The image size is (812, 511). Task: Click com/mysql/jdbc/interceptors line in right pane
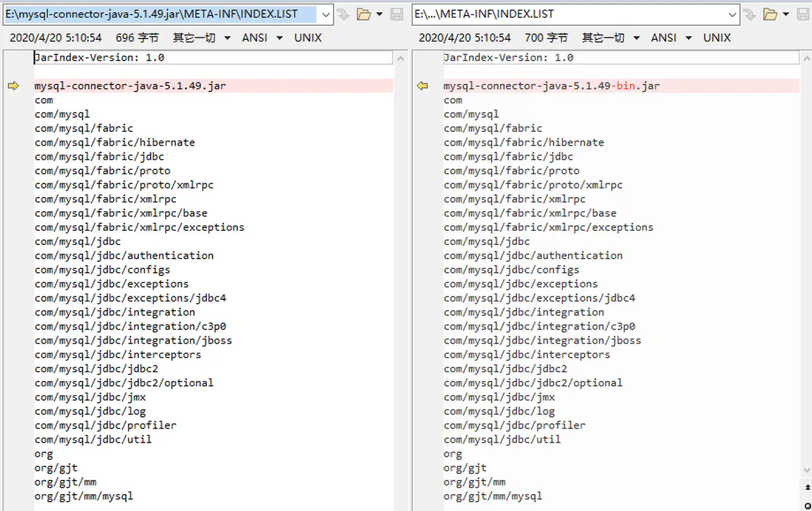tap(527, 355)
